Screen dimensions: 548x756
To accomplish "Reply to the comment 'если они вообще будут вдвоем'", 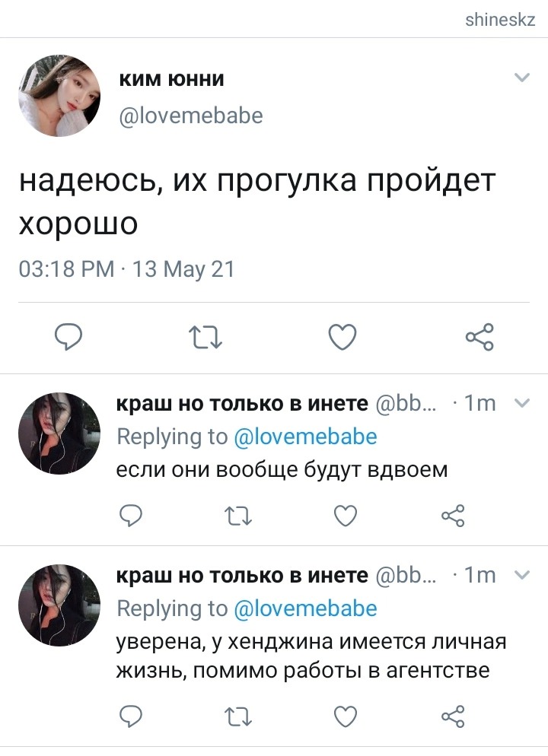I will (x=131, y=516).
